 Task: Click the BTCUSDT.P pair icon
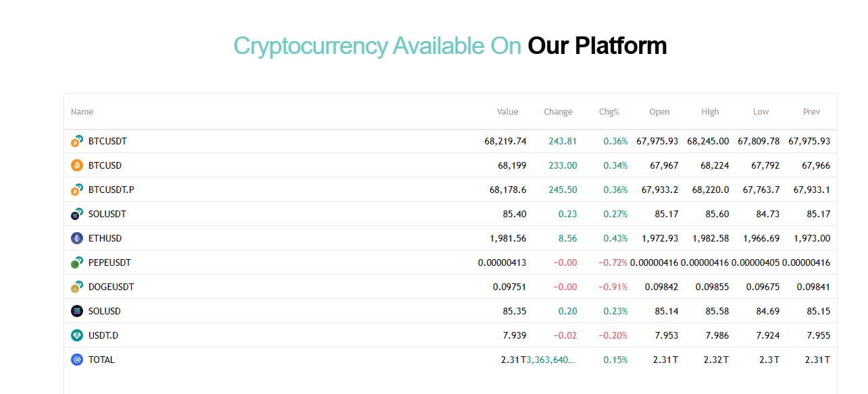pos(77,190)
